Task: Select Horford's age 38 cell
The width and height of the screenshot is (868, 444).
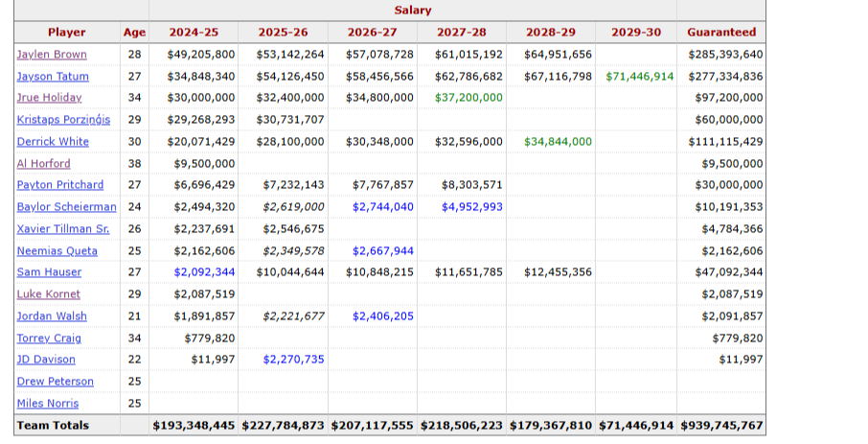Action: pos(134,164)
